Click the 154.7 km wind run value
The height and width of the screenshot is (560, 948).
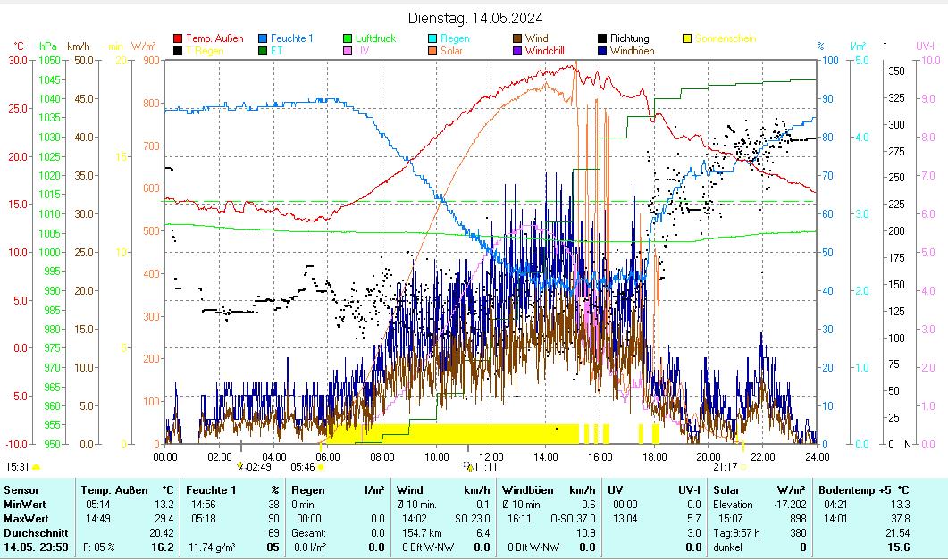click(422, 533)
